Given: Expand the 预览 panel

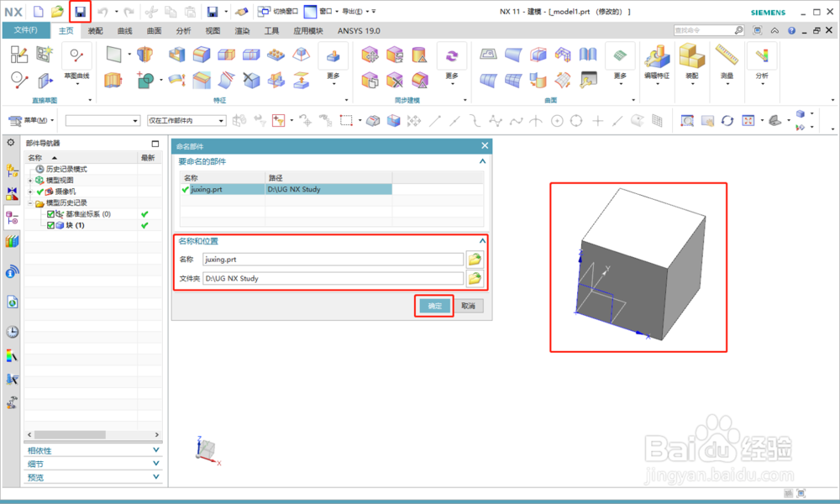Looking at the screenshot, I should pos(93,477).
